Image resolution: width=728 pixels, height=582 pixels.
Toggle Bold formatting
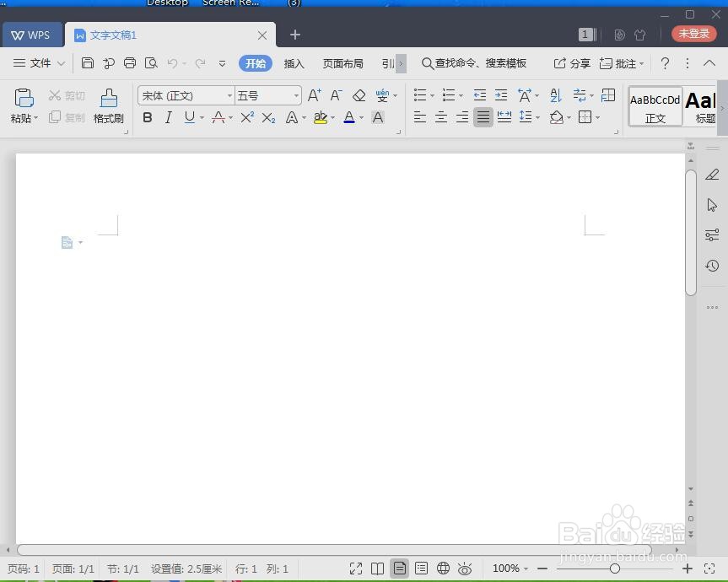pos(147,117)
